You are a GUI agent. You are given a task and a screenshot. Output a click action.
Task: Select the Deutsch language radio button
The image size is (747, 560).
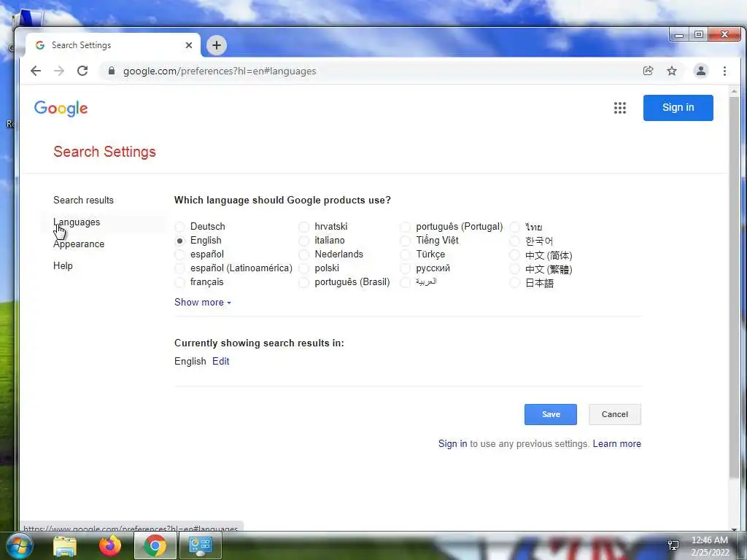[x=179, y=227]
